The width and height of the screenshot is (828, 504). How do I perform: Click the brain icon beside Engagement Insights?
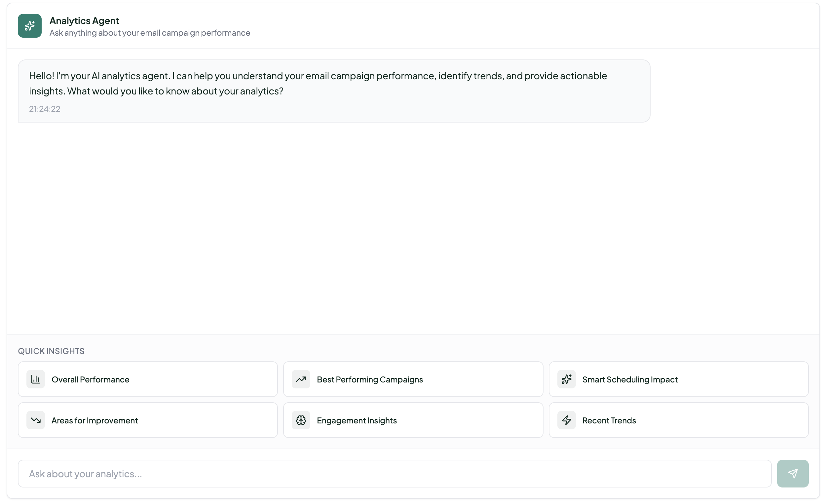pyautogui.click(x=301, y=420)
